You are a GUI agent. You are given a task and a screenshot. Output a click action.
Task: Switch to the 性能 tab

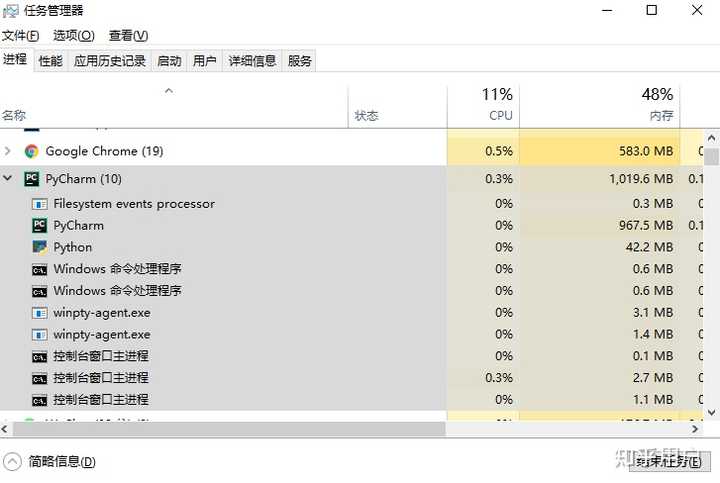point(50,61)
